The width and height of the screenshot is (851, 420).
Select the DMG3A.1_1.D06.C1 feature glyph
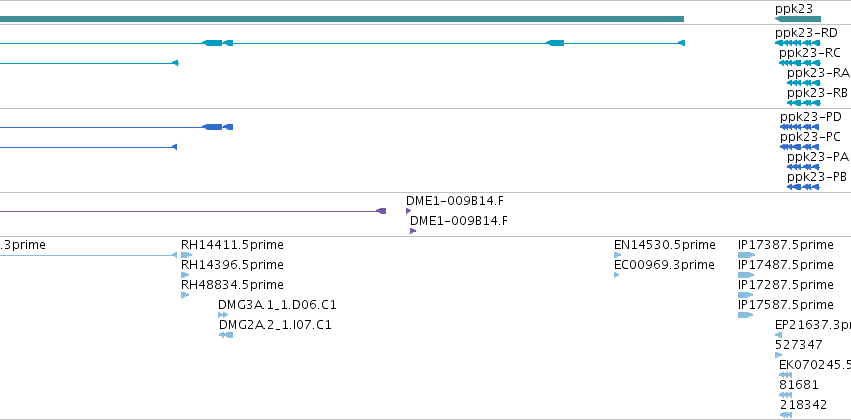pyautogui.click(x=223, y=315)
